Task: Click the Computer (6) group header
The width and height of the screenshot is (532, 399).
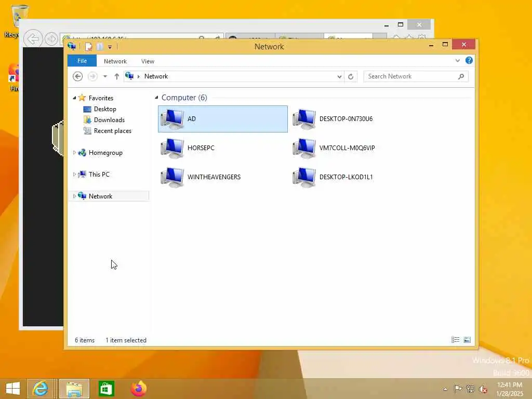Action: point(184,98)
